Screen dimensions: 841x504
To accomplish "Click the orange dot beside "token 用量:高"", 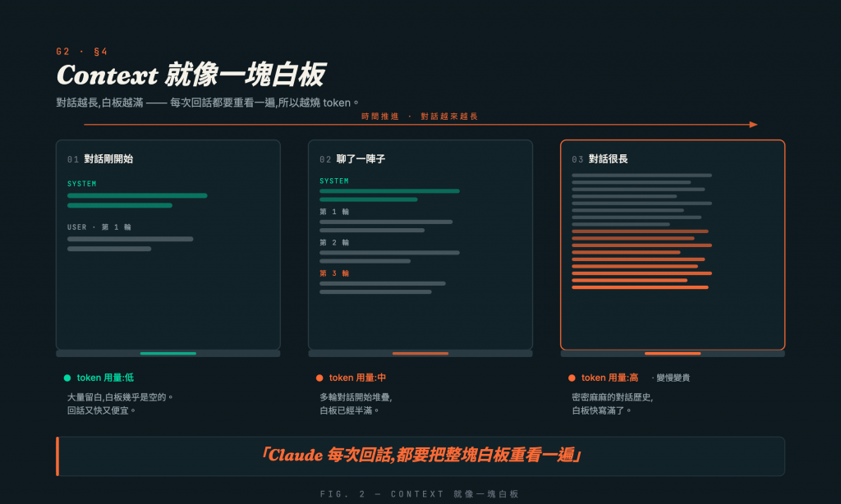I will click(572, 378).
